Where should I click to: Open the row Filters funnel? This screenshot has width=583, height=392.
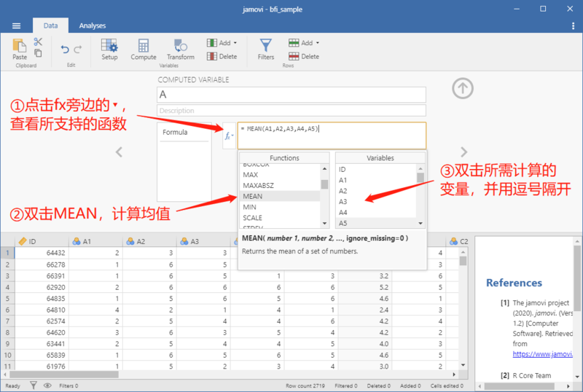(265, 49)
